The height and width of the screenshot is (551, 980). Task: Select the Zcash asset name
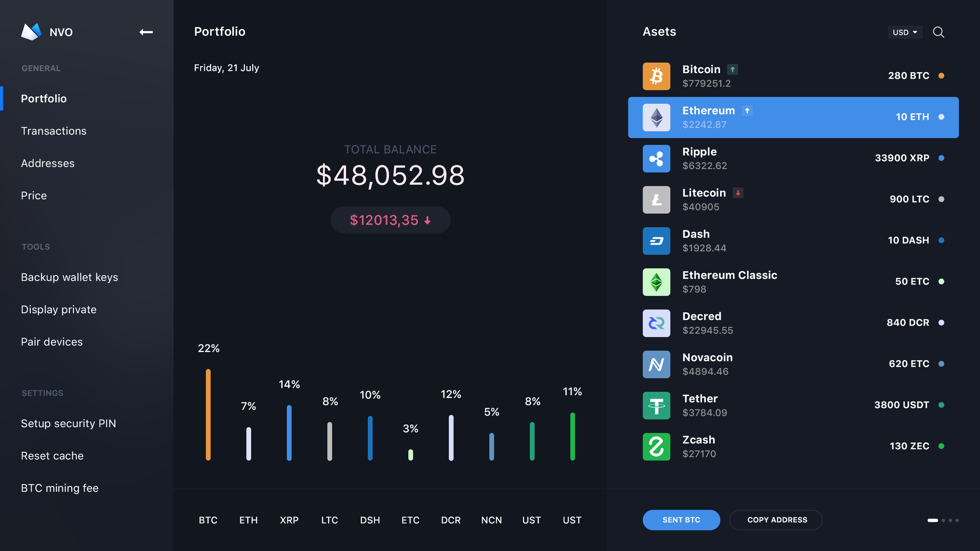[x=699, y=440]
